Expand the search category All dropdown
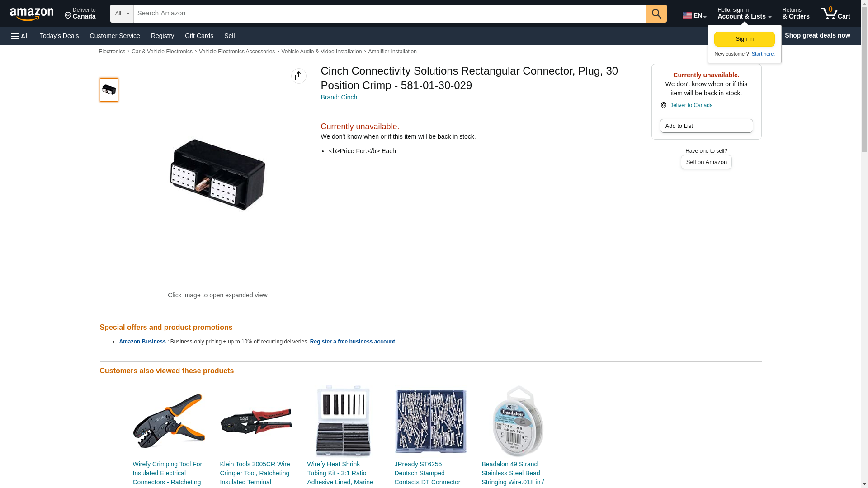 [x=122, y=14]
